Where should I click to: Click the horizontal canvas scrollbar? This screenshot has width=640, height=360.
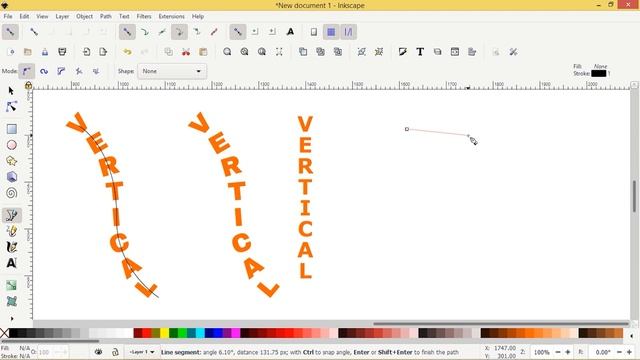[501, 324]
